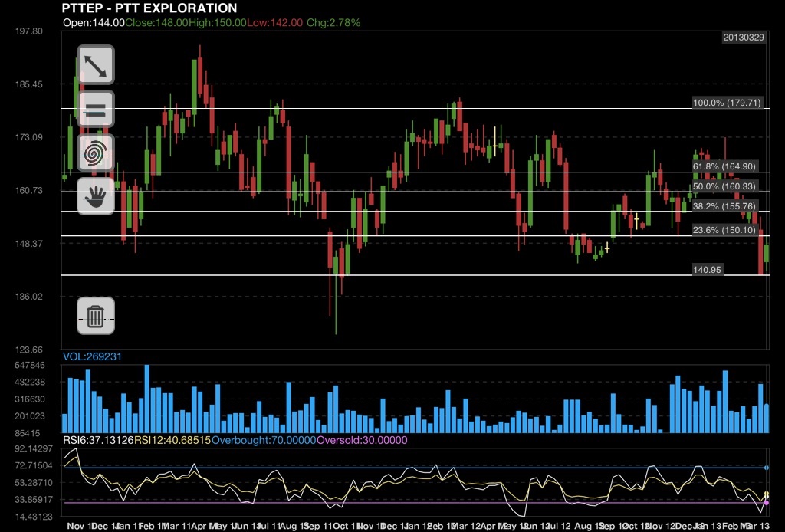Click the 33.85917 RSI axis label
The image size is (785, 532).
(34, 500)
